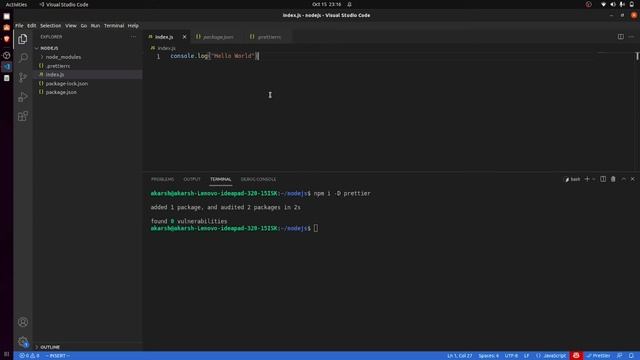The width and height of the screenshot is (640, 360).
Task: Change indentation via Spaces: 4
Action: click(489, 356)
